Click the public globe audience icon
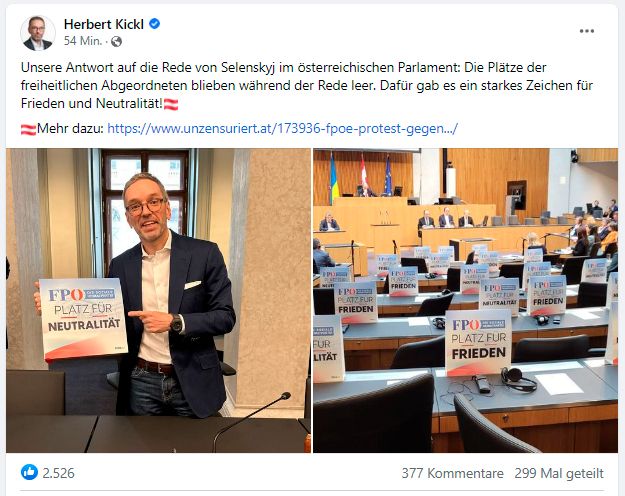Viewport: 625px width, 496px height. click(116, 41)
